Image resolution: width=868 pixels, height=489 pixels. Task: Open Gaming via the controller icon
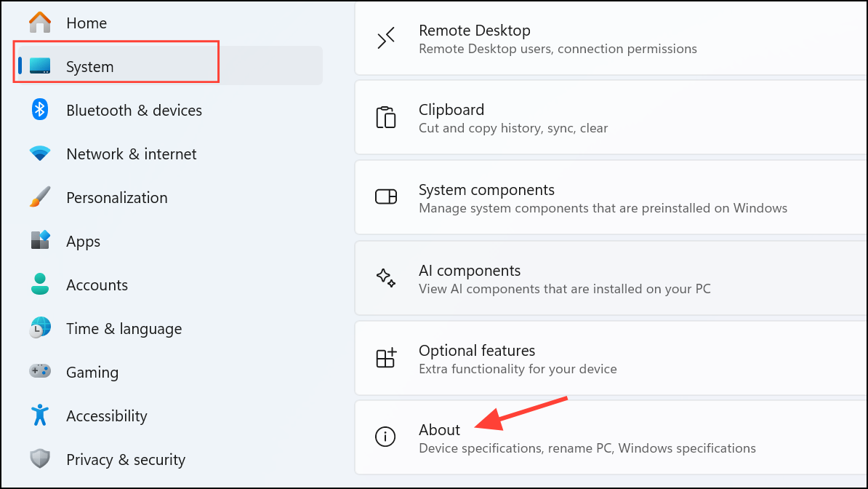(39, 372)
